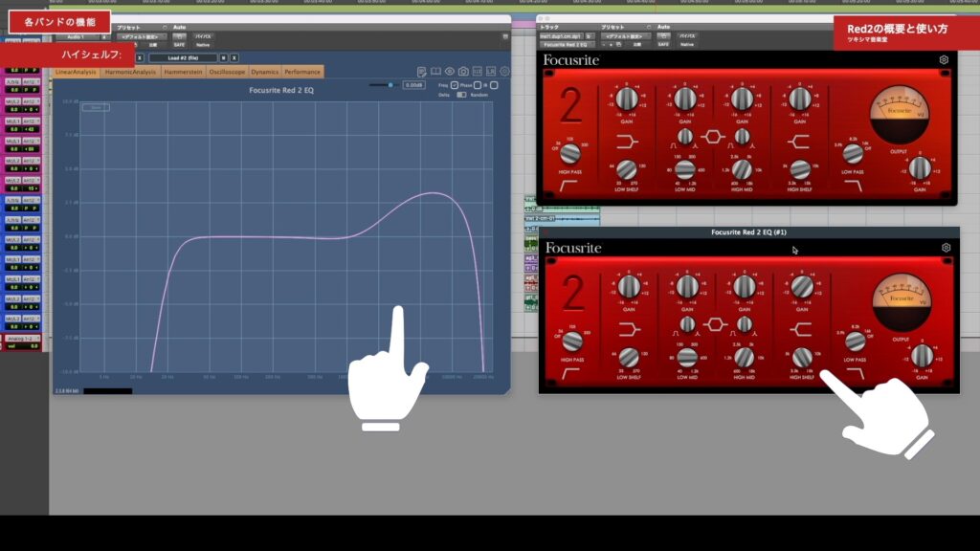The width and height of the screenshot is (980, 551).
Task: Open preset dropdown in right plugin header
Action: (x=624, y=36)
